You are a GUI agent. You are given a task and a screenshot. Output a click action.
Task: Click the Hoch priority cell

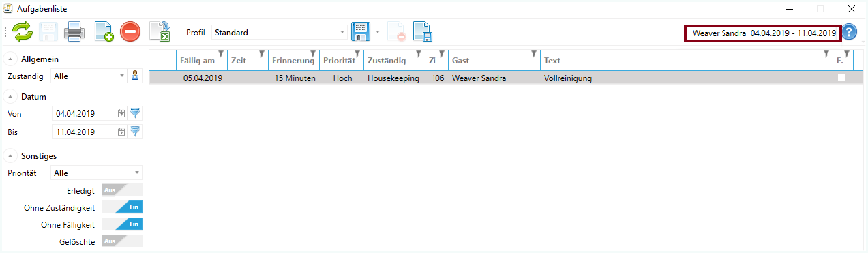342,78
